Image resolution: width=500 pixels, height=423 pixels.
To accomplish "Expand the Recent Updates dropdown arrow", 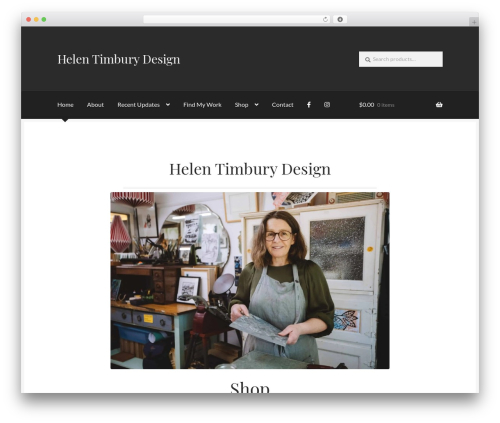I will click(x=168, y=105).
